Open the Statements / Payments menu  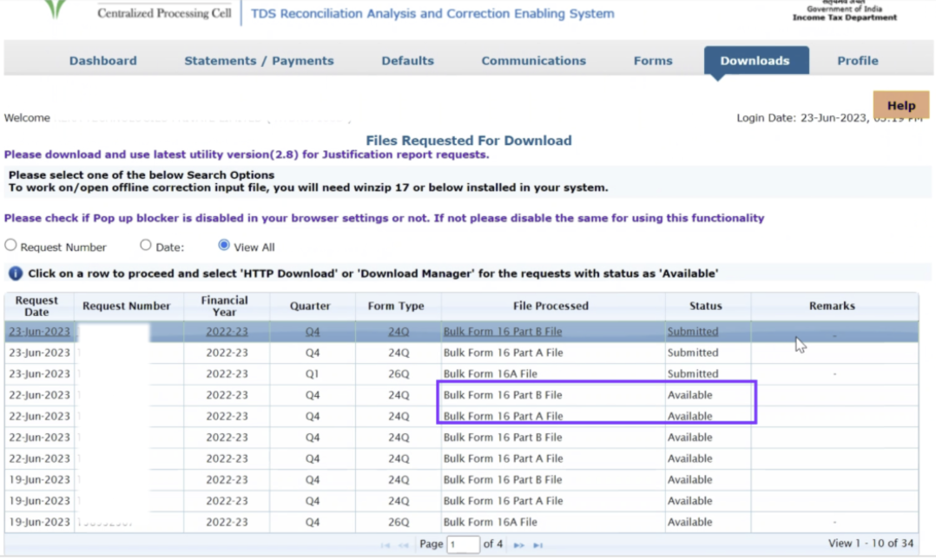tap(259, 61)
